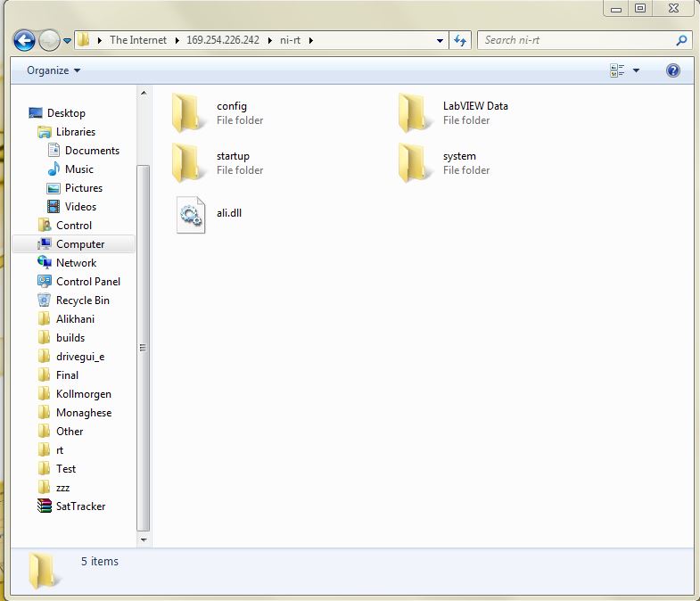Select the SatTracker archive in sidebar

click(x=80, y=506)
